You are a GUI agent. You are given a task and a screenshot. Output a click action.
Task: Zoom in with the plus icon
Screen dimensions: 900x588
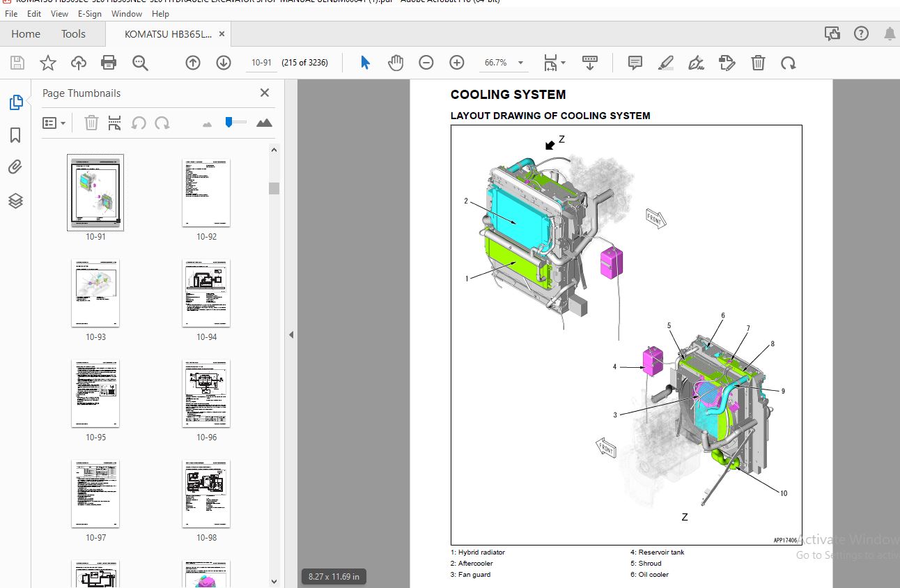click(x=457, y=63)
